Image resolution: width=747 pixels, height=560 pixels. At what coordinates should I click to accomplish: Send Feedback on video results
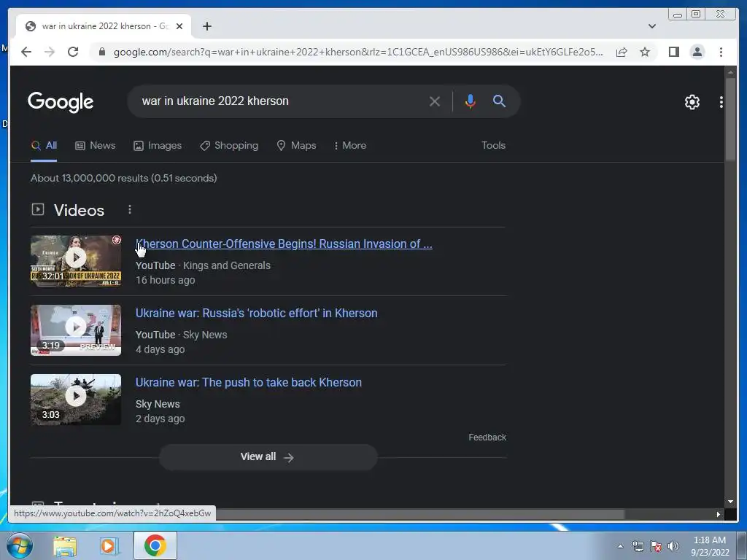[x=487, y=437]
